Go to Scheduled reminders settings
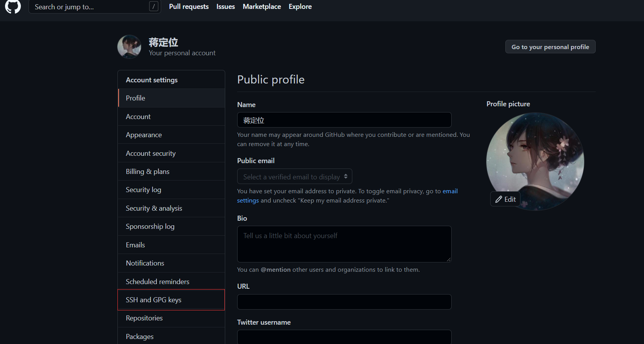This screenshot has width=644, height=344. coord(171,281)
